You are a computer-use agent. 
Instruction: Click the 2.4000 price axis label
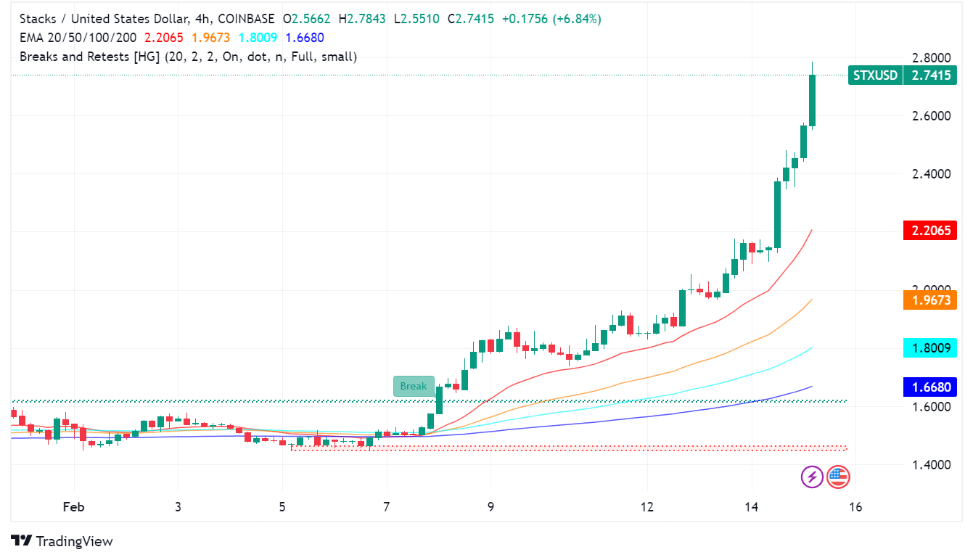point(931,174)
